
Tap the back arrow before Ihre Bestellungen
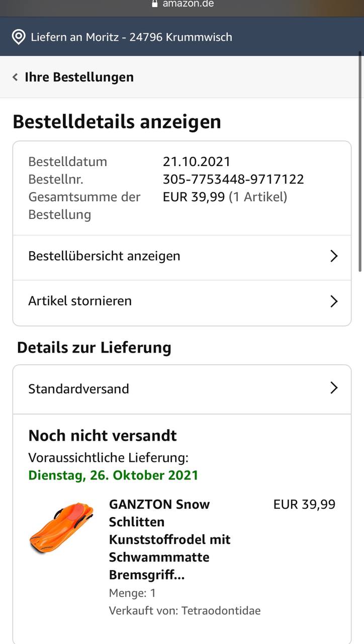[15, 77]
